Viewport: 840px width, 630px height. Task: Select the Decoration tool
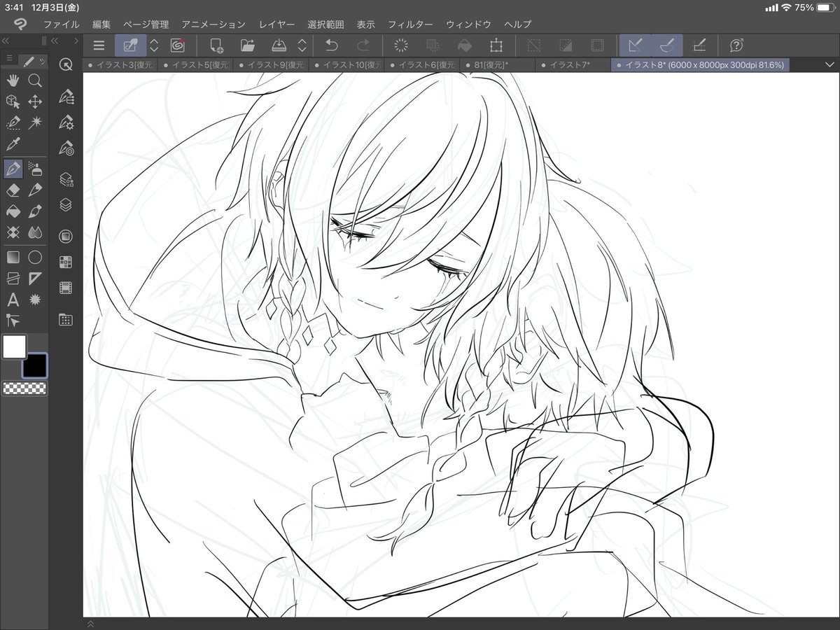[13, 232]
